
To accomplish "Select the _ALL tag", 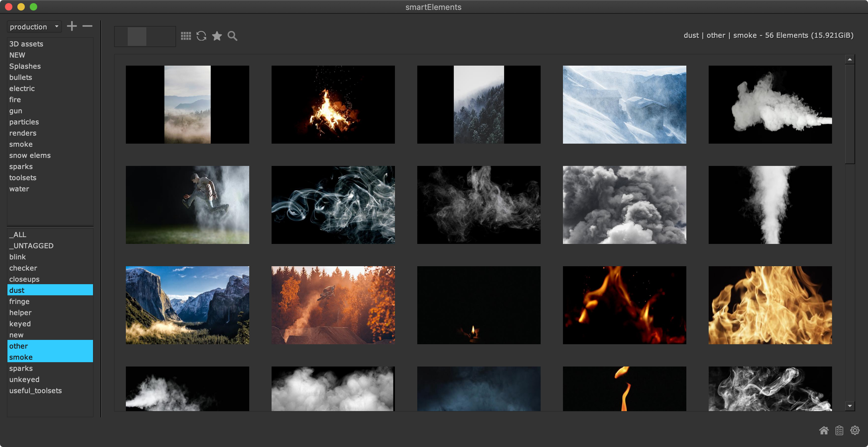I will point(18,234).
